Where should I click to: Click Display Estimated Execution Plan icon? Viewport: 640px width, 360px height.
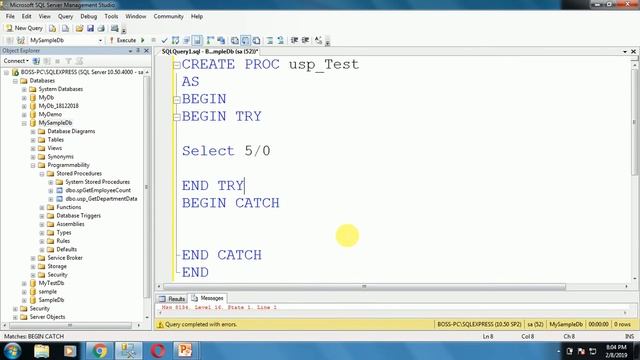tap(176, 40)
